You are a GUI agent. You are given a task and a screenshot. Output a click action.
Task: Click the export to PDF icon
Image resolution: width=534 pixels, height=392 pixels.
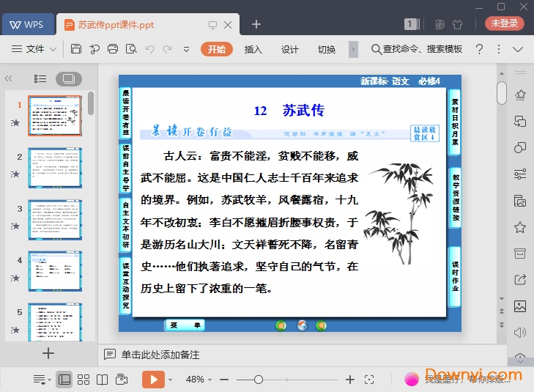coord(94,49)
